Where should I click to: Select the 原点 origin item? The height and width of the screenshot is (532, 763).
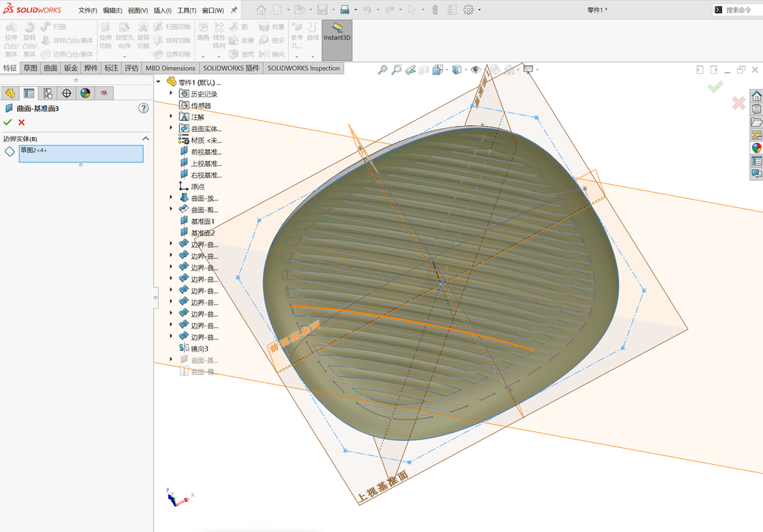pyautogui.click(x=192, y=186)
